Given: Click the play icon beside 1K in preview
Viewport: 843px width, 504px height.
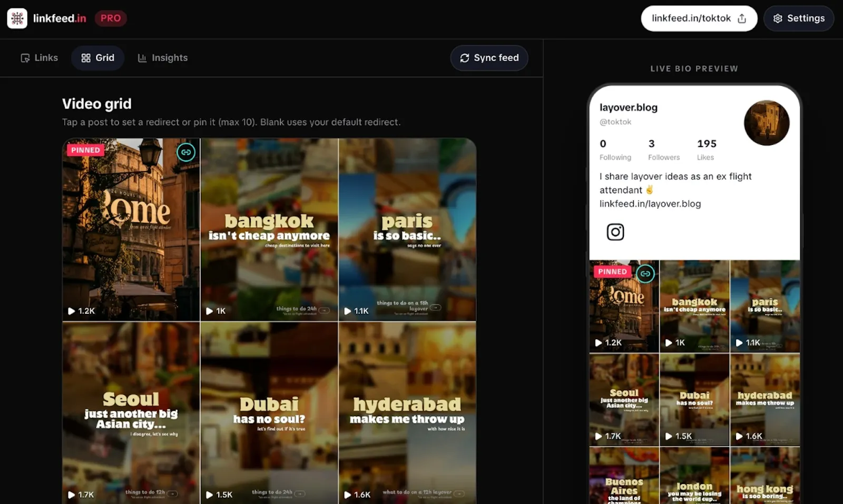Looking at the screenshot, I should pyautogui.click(x=669, y=343).
